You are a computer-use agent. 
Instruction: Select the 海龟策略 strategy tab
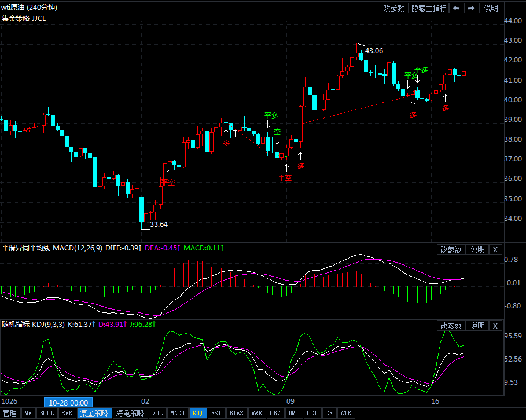coord(130,413)
